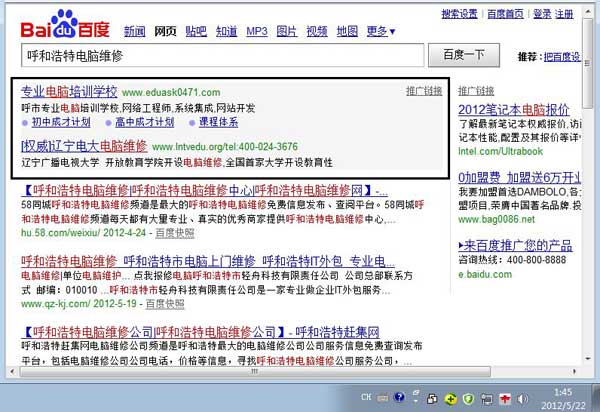Click the e.baidu.com green URL

(485, 274)
